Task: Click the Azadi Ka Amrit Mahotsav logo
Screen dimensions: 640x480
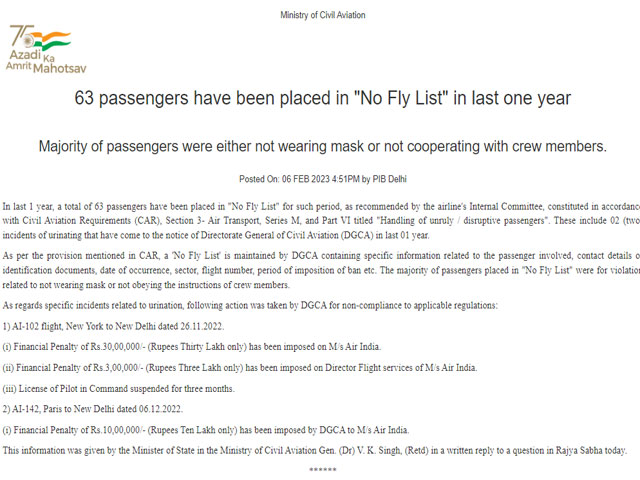Action: click(x=46, y=49)
